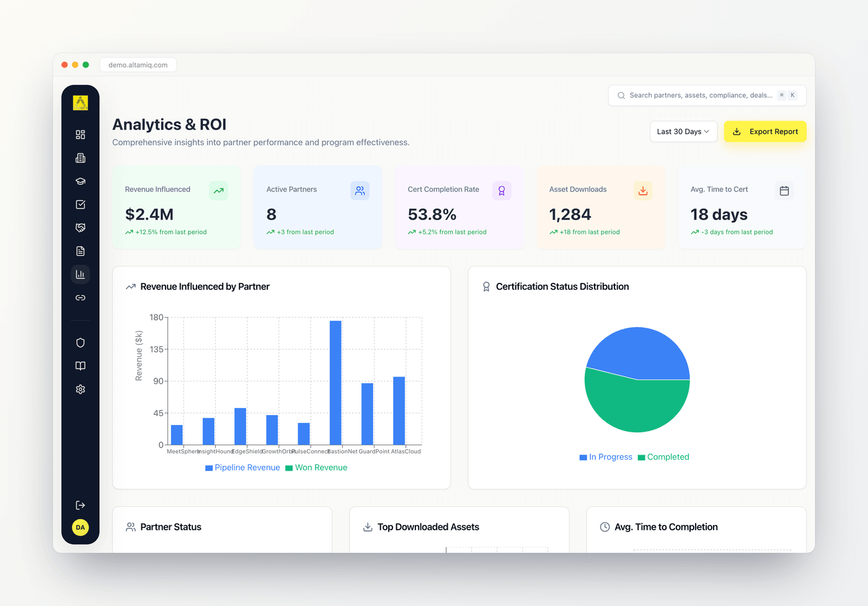Open the handshake deals icon in sidebar
Image resolution: width=868 pixels, height=606 pixels.
coord(81,228)
